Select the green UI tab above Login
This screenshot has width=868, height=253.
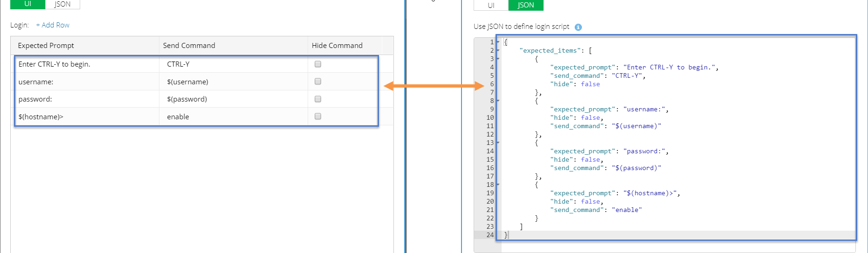click(x=28, y=4)
